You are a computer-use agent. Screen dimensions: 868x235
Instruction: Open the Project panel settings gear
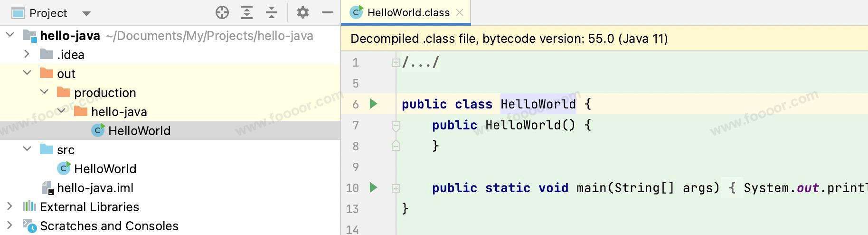click(x=302, y=13)
